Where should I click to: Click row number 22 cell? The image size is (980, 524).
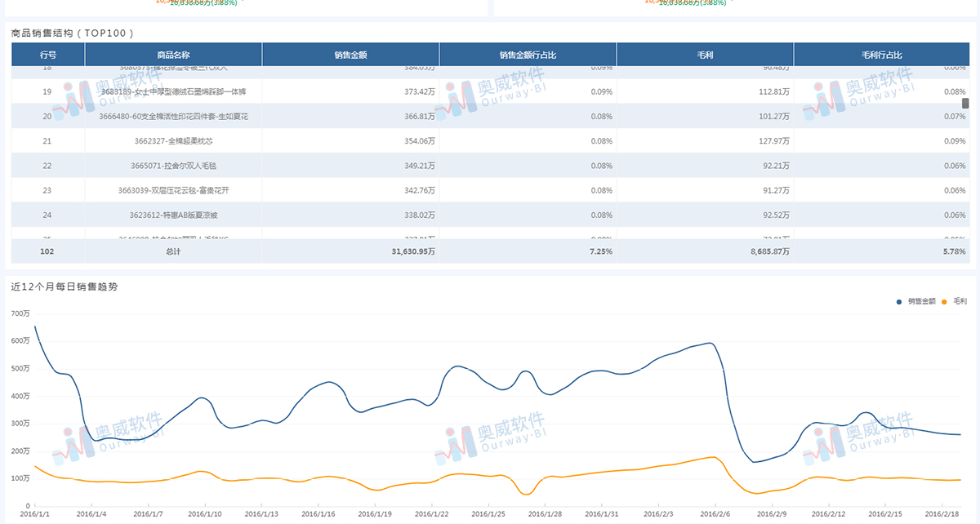[47, 166]
